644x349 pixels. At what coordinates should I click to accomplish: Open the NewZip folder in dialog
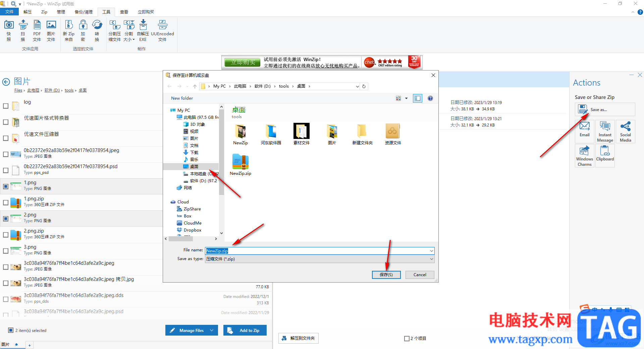coord(240,134)
